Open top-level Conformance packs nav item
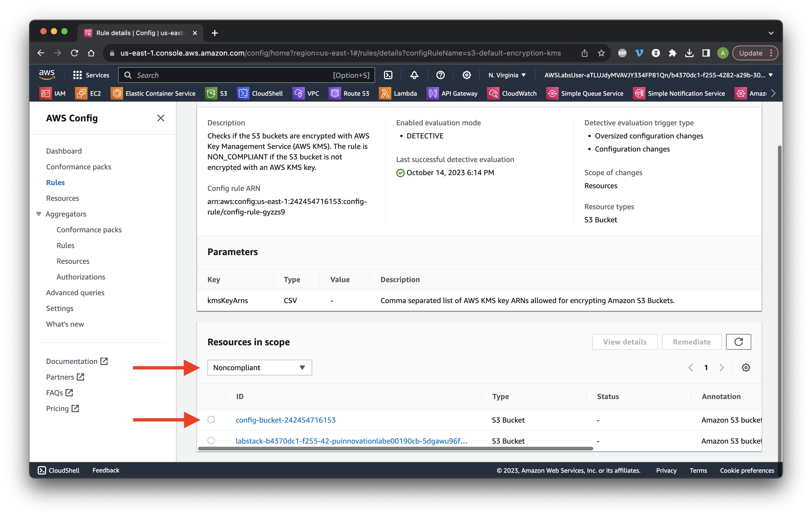 tap(79, 167)
